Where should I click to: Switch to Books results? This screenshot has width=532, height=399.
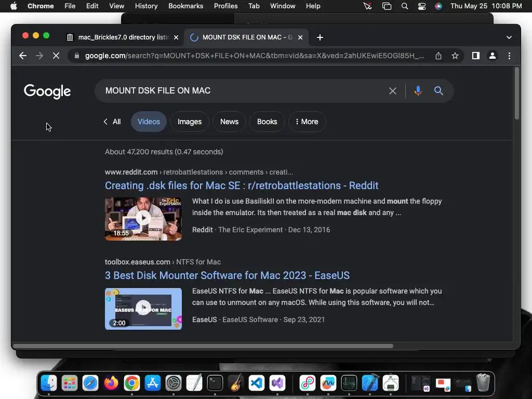267,122
